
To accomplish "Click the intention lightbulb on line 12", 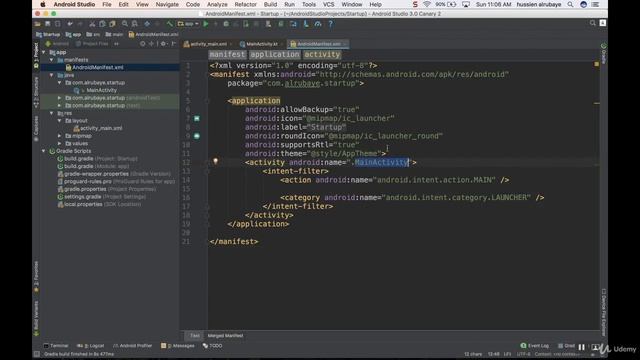I will pyautogui.click(x=216, y=162).
